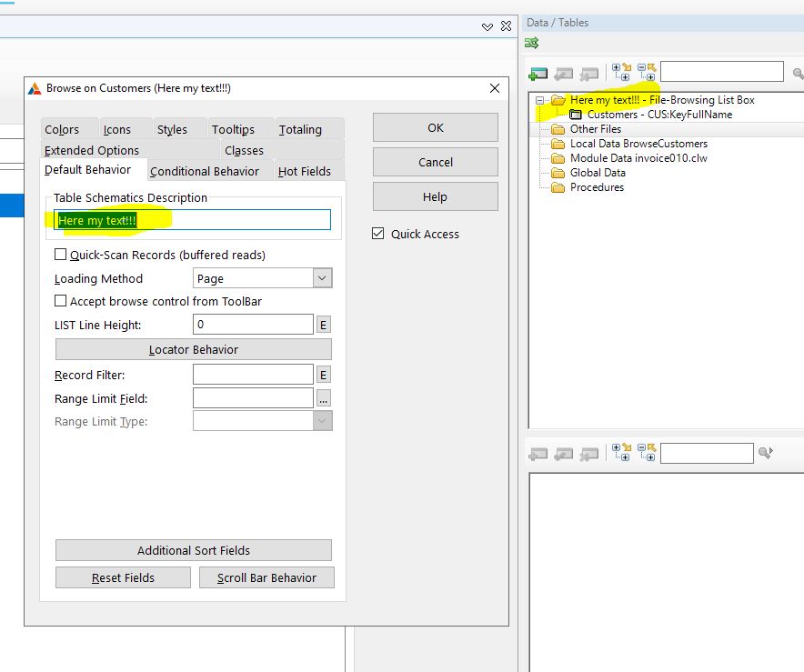Open the Loading Method dropdown
The image size is (804, 672).
point(322,278)
